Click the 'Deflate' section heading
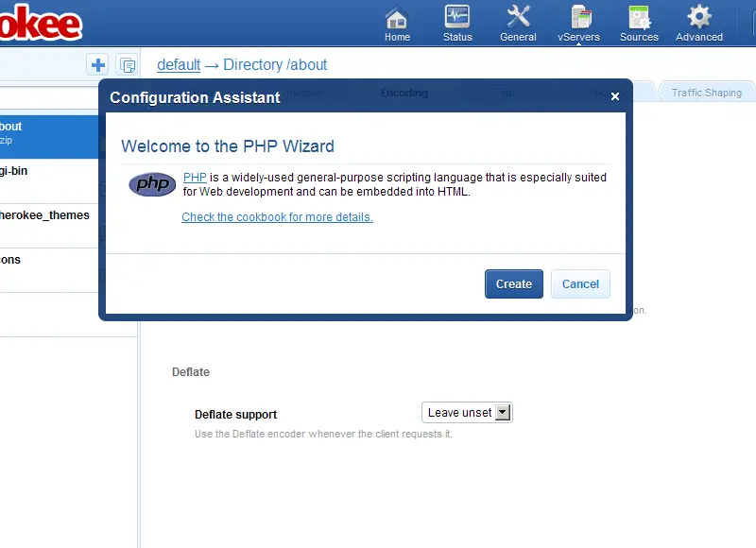Image resolution: width=756 pixels, height=548 pixels. point(191,372)
